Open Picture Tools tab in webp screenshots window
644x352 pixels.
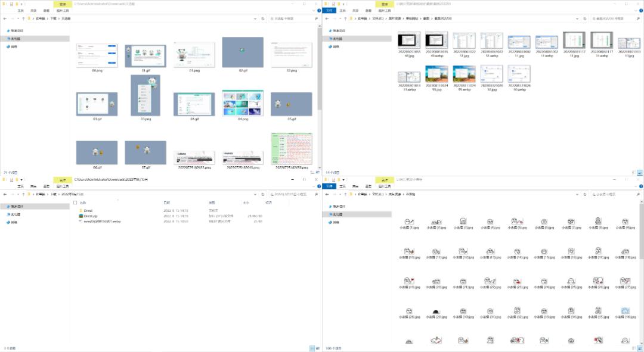[385, 10]
